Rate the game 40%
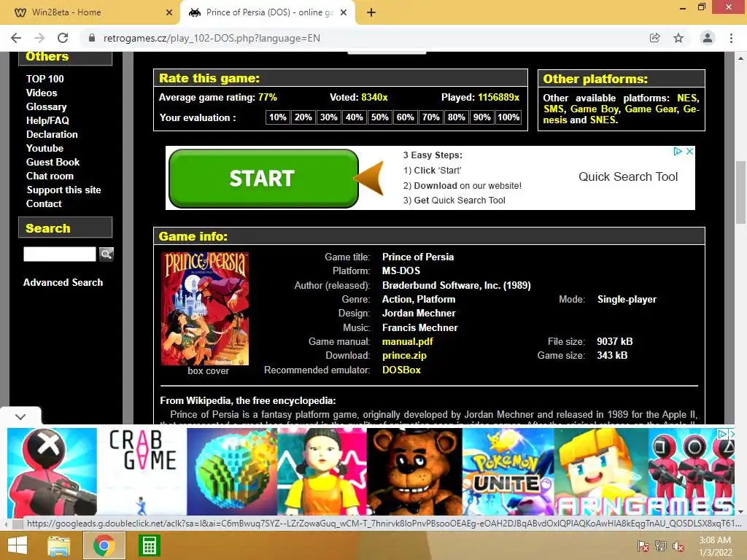The height and width of the screenshot is (560, 747). click(354, 117)
